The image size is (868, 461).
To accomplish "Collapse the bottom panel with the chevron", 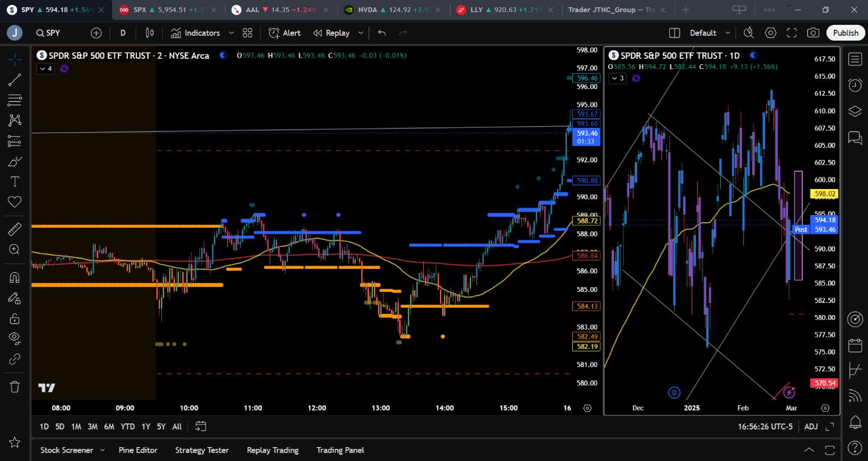I will (809, 450).
